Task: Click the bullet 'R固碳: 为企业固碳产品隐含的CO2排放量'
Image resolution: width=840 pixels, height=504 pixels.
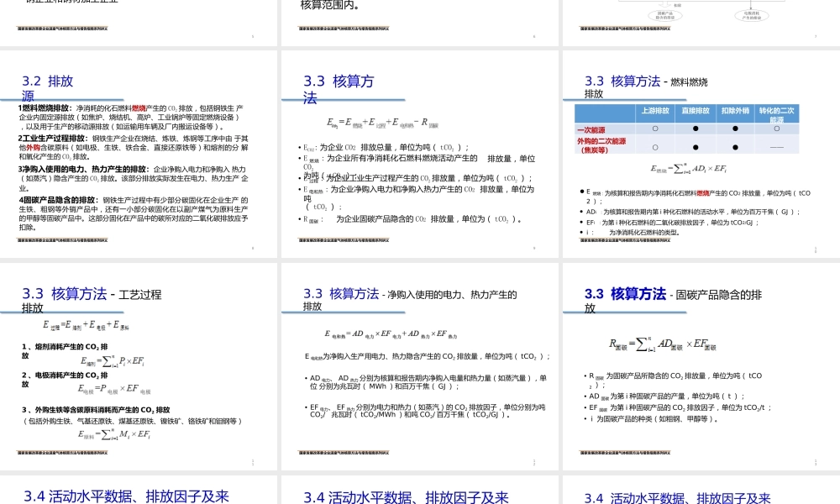Action: pyautogui.click(x=410, y=219)
